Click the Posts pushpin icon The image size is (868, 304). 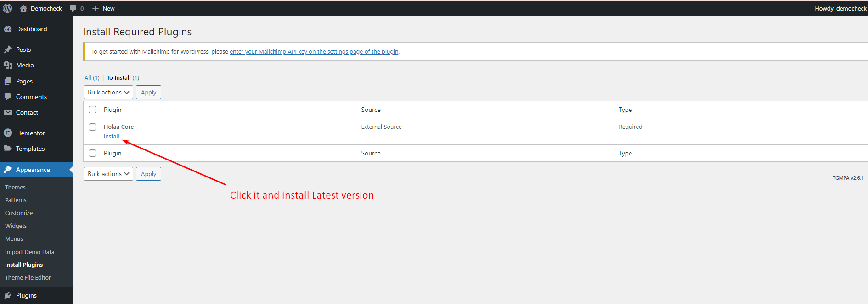coord(8,50)
